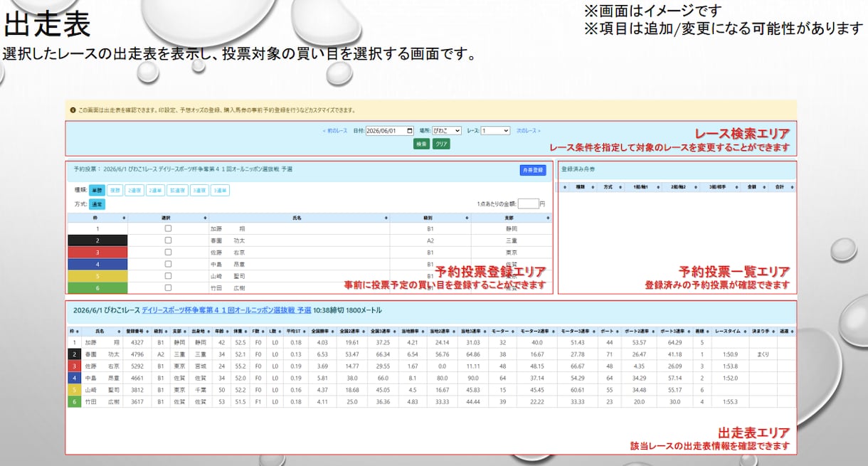Enable the checkbox for 山崎 聖司
The width and height of the screenshot is (868, 466).
click(168, 275)
